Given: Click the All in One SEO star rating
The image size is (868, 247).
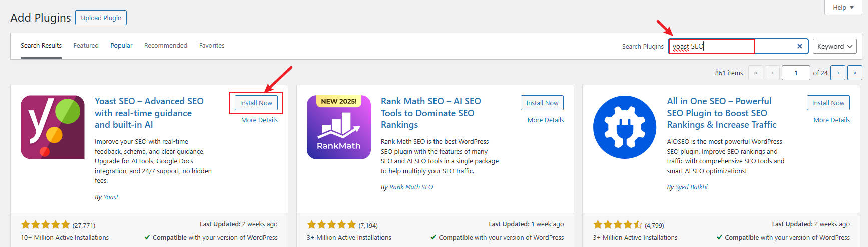Looking at the screenshot, I should (618, 225).
